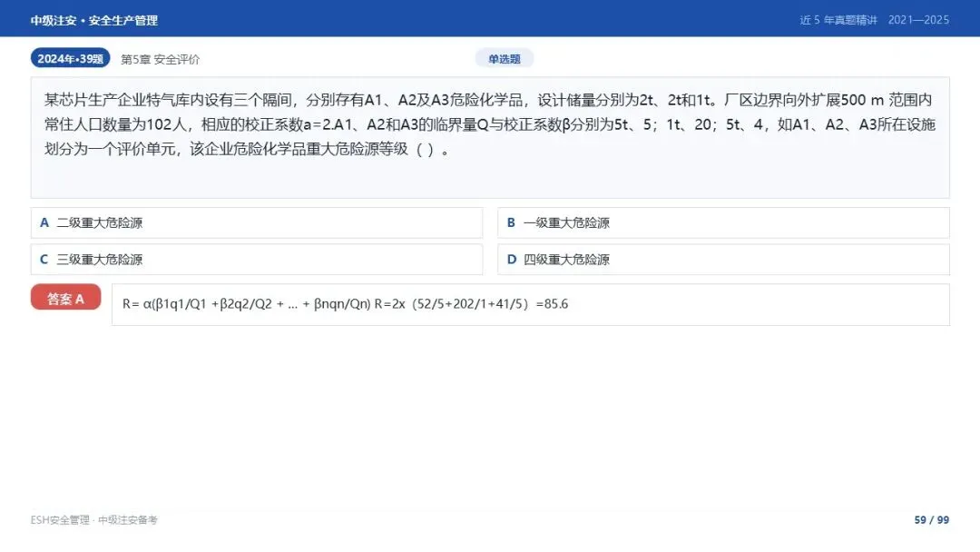Click the red 答案 A badge

[65, 298]
